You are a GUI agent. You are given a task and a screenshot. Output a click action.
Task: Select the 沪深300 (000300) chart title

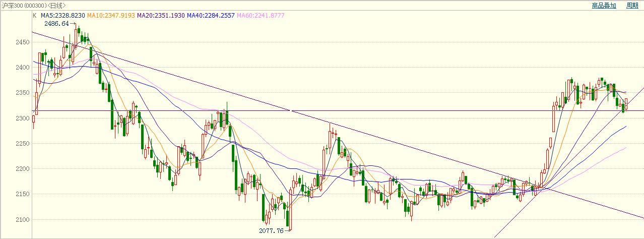[24, 6]
